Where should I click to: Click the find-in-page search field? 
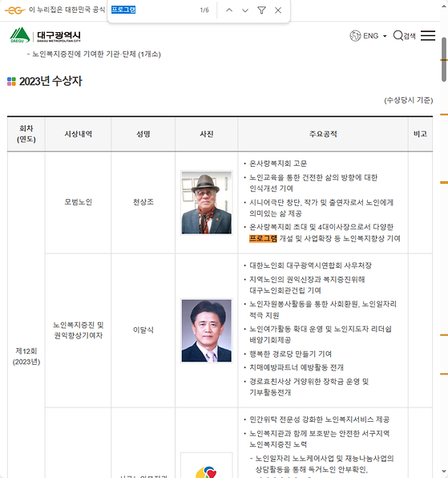click(152, 10)
